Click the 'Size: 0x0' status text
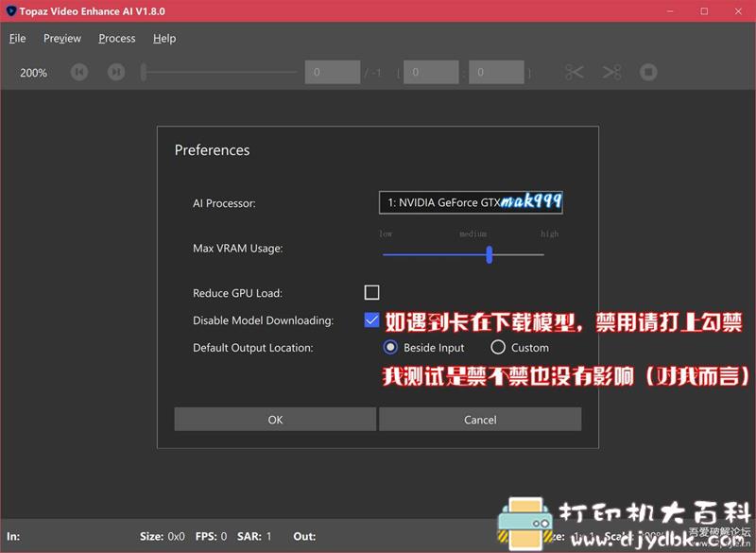Screen dimensions: 756x553 pos(163,536)
